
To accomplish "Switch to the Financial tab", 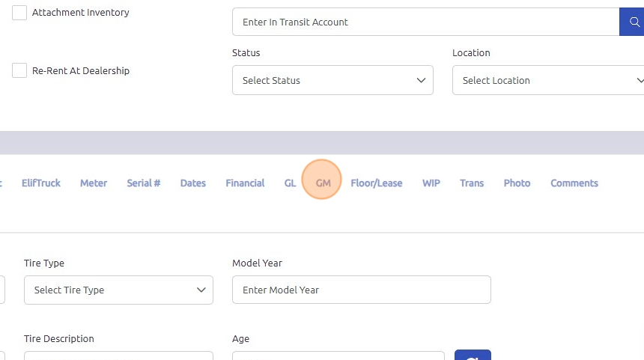I will point(245,183).
